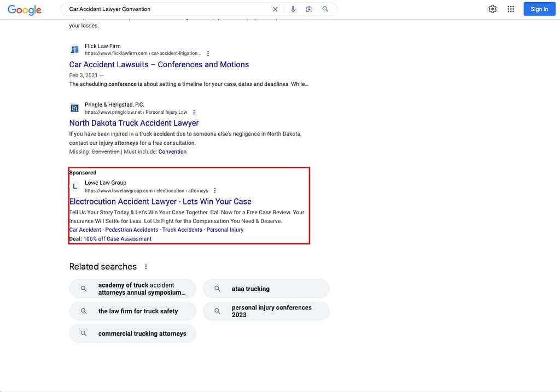Click the Pedestrian Accidents sitelink

pyautogui.click(x=131, y=230)
